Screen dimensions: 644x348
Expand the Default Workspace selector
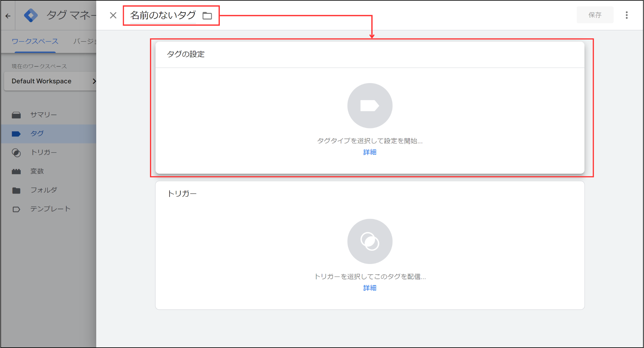pos(50,81)
